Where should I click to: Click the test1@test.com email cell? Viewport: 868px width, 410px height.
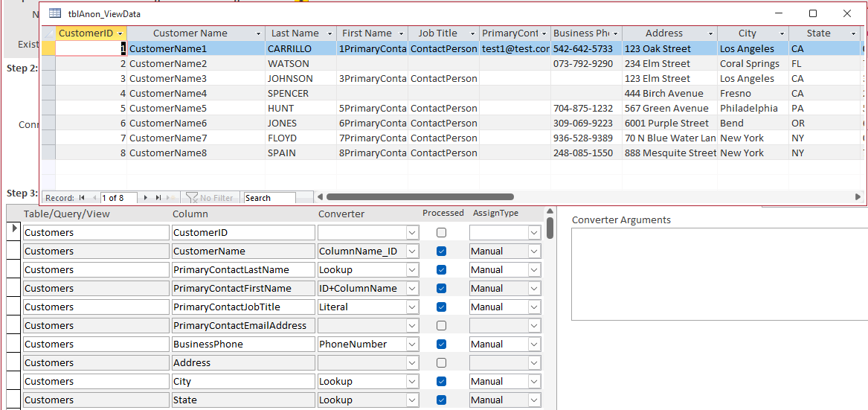(515, 49)
